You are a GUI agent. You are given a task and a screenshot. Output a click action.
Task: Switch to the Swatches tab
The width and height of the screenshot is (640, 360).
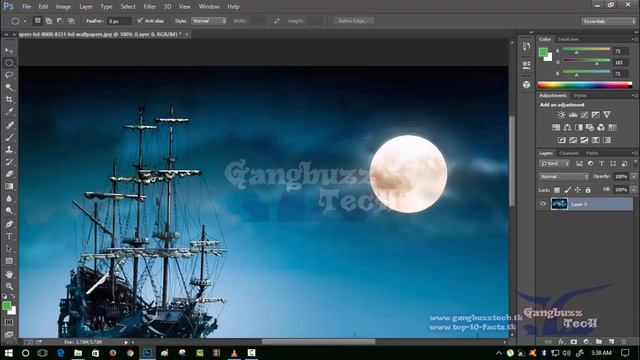(x=568, y=39)
